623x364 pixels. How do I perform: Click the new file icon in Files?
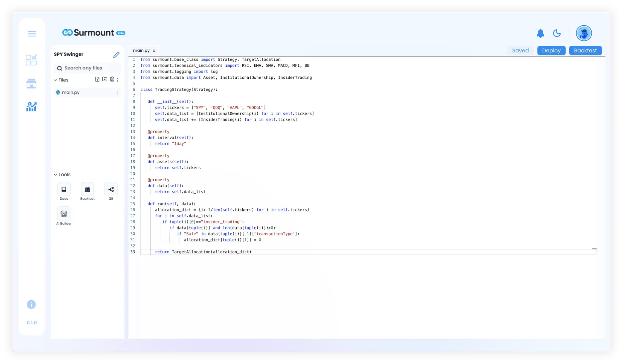pyautogui.click(x=97, y=79)
